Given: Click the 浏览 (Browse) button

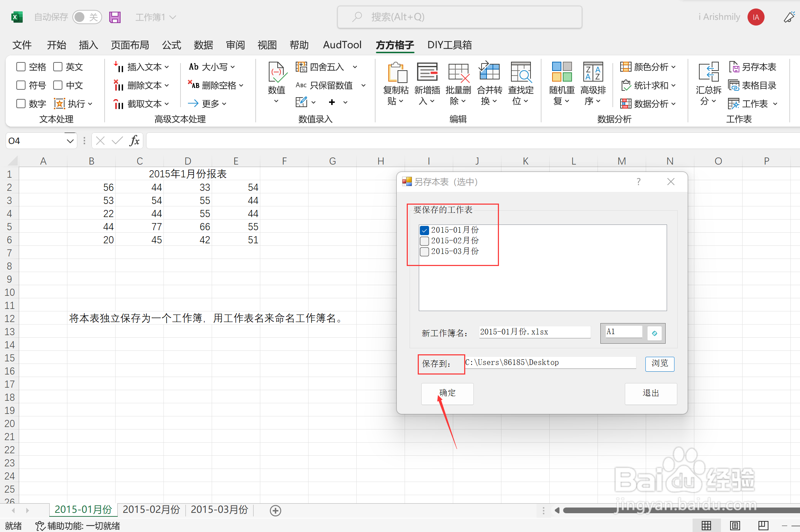Looking at the screenshot, I should click(x=659, y=364).
